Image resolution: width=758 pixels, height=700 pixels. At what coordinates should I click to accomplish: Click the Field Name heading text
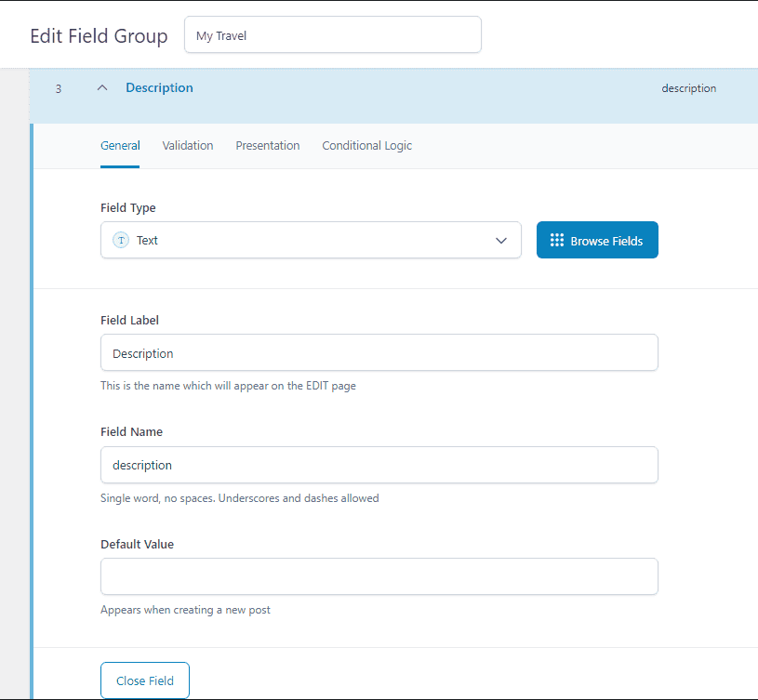click(131, 432)
